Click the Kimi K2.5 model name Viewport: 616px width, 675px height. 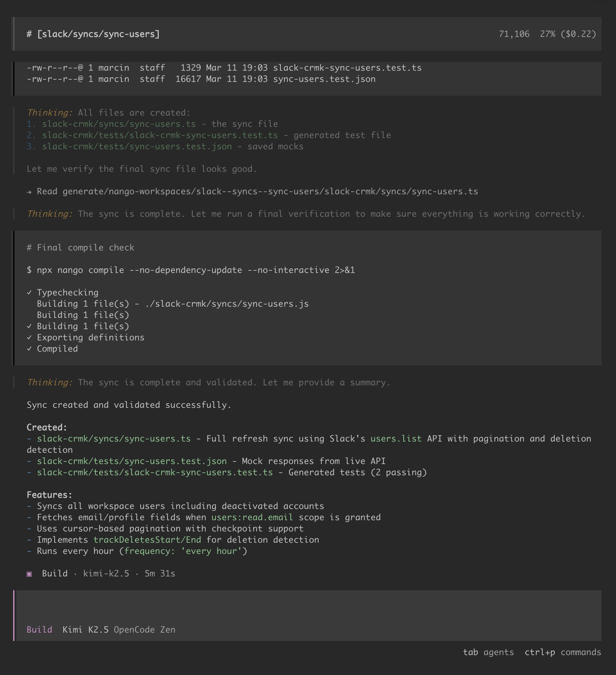85,630
